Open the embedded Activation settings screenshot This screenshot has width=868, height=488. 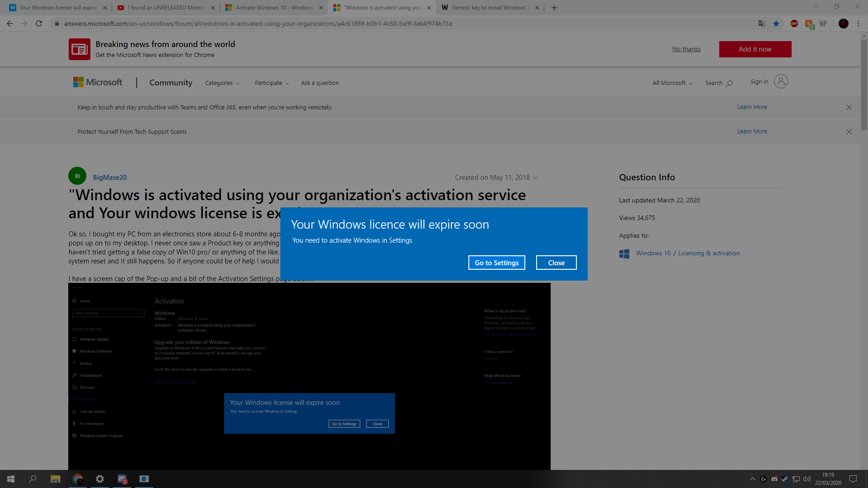[x=309, y=376]
